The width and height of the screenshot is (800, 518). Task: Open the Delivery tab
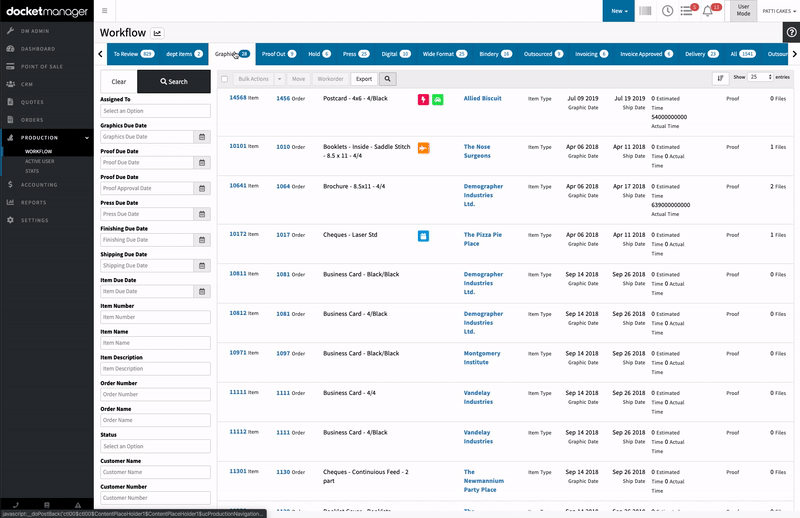pyautogui.click(x=702, y=54)
